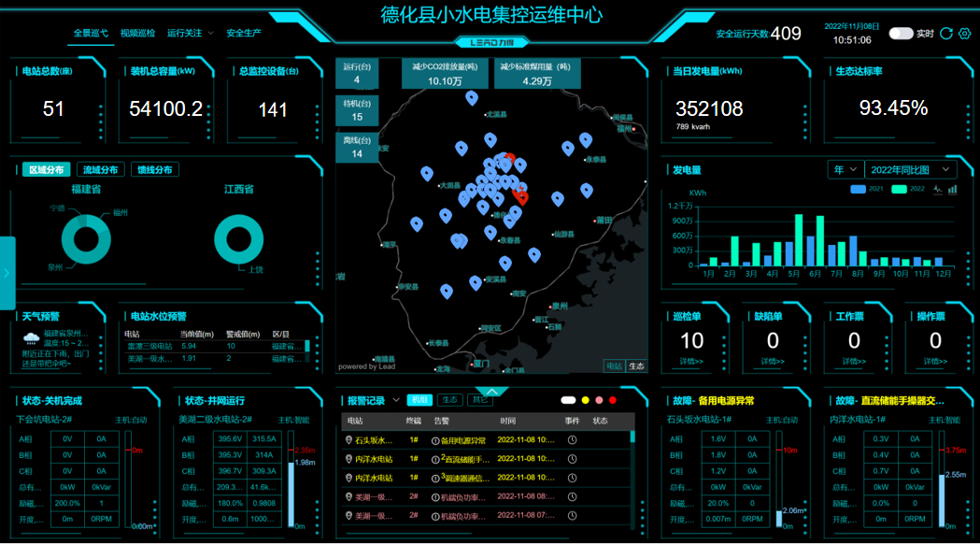This screenshot has height=544, width=980.
Task: Switch to 视频巡检 tab
Action: point(137,33)
